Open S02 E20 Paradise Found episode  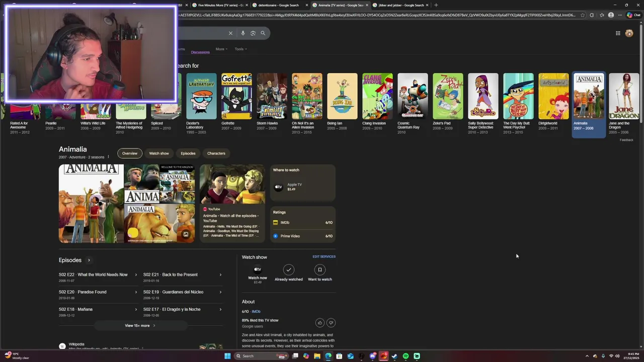pos(98,294)
